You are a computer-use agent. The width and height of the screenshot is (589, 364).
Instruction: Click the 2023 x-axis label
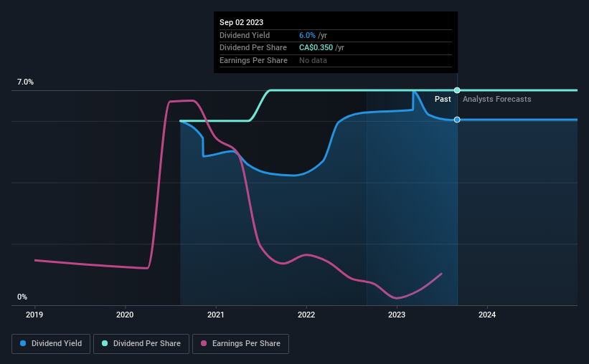tap(397, 315)
